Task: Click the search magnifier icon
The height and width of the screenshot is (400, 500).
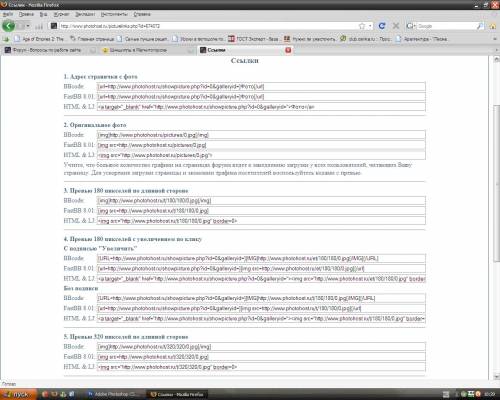Action: click(x=480, y=26)
